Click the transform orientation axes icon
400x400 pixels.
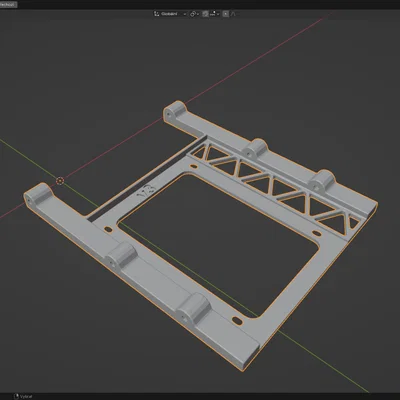click(156, 14)
